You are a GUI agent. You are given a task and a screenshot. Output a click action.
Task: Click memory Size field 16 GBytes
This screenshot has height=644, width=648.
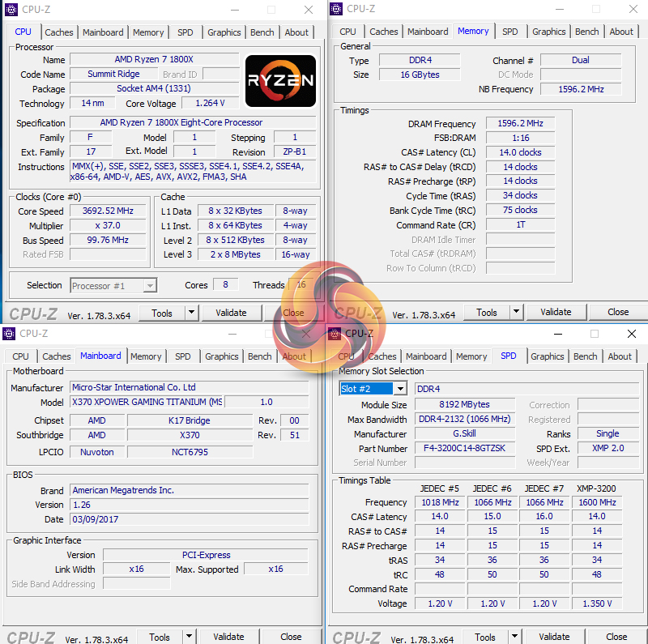point(420,75)
